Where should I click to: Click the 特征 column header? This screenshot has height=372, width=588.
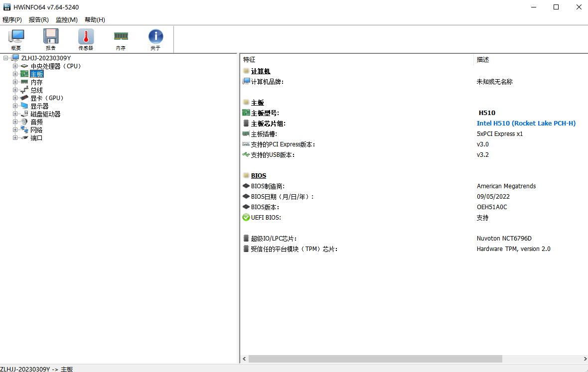pyautogui.click(x=356, y=60)
